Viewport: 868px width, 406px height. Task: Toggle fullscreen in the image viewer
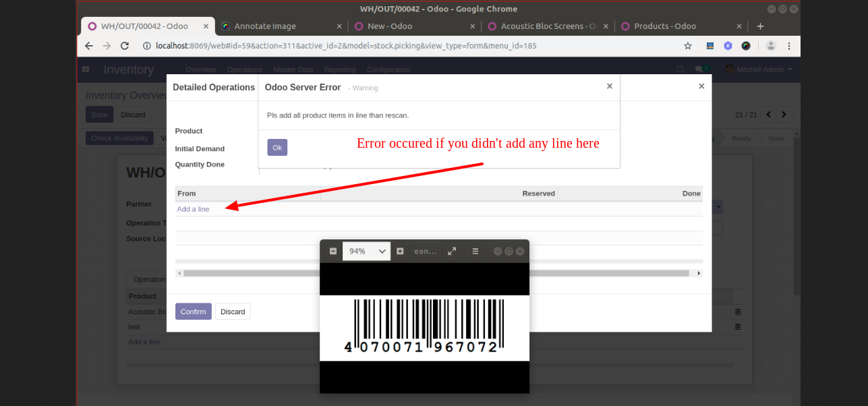click(452, 251)
